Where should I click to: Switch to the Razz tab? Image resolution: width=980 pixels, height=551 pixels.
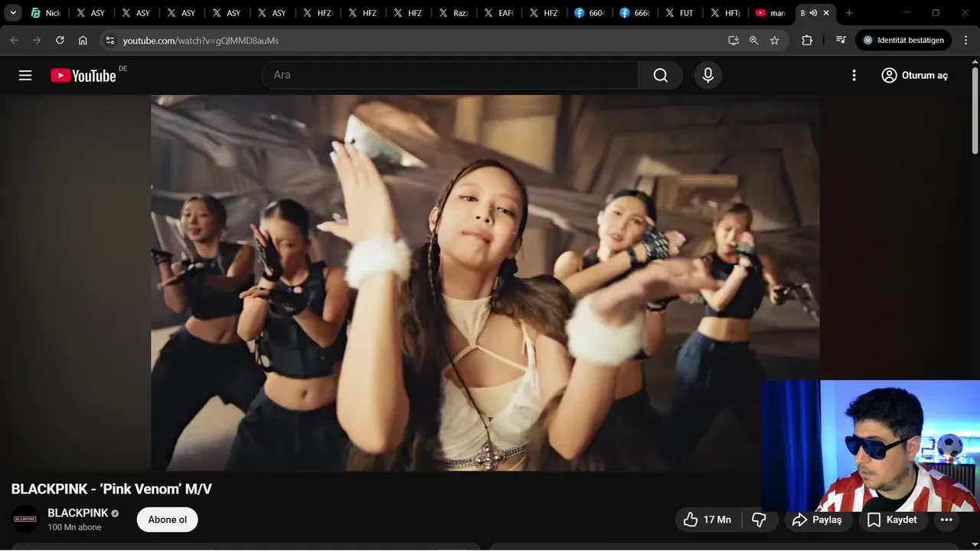[x=453, y=13]
